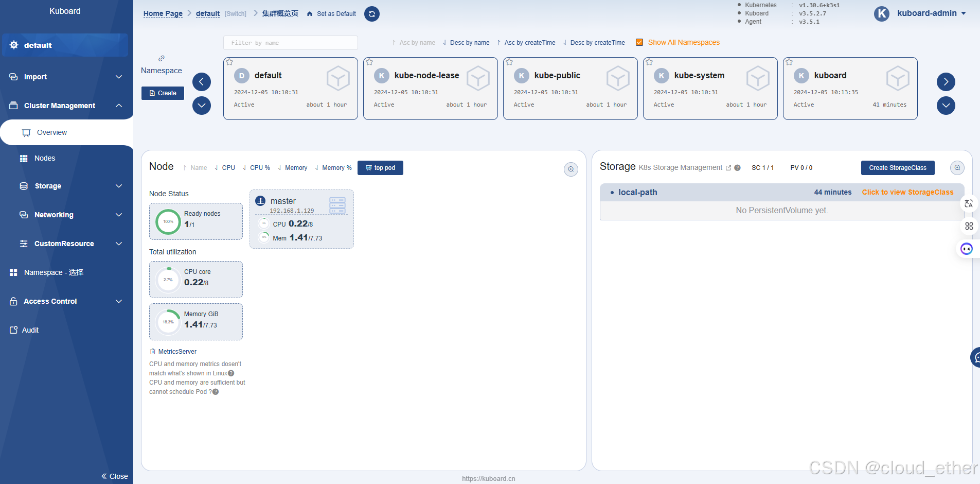Screen dimensions: 980x484
Task: Expand namespace list with left down-arrow
Action: [x=202, y=106]
